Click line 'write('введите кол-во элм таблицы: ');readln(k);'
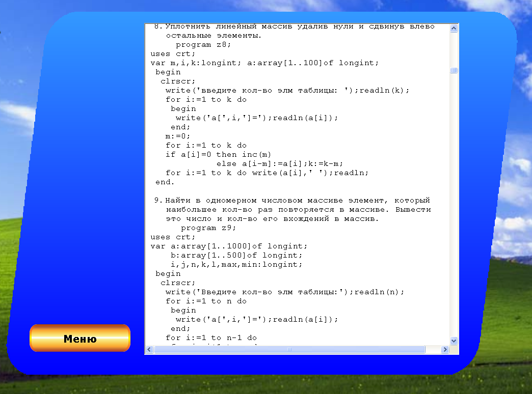Screen dimensions: 532x394 pos(287,91)
